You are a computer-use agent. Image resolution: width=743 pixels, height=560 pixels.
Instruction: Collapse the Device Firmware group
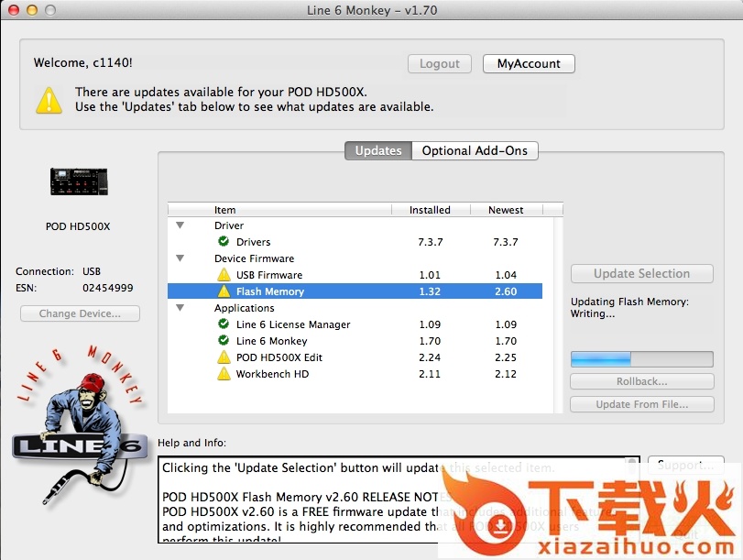click(180, 258)
